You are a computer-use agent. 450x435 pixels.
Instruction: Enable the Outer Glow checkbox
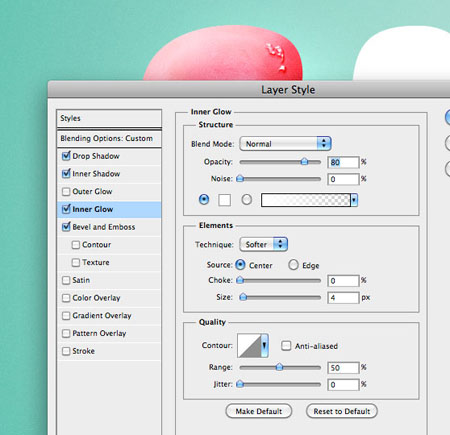pos(66,191)
